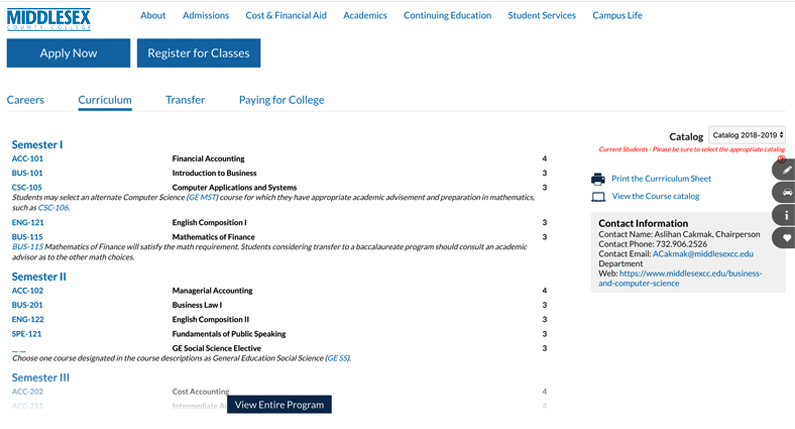Open the ACC-101 course link

[27, 159]
